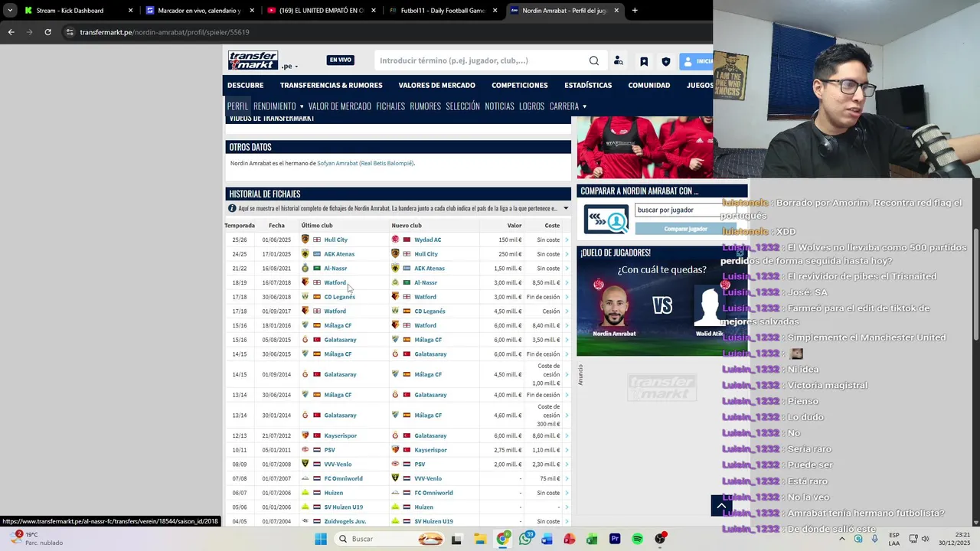Open transfer detail arrow for 18/19 row
Image resolution: width=980 pixels, height=551 pixels.
click(x=567, y=282)
